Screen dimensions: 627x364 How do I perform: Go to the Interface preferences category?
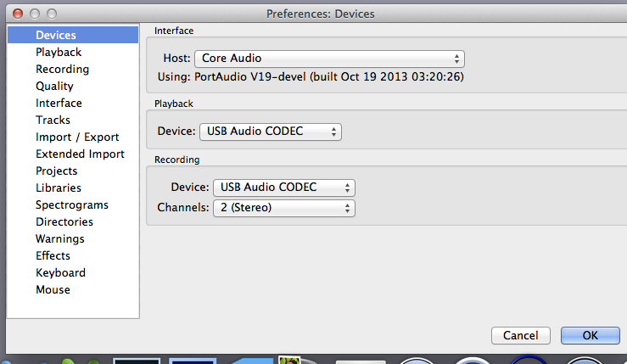[x=59, y=103]
